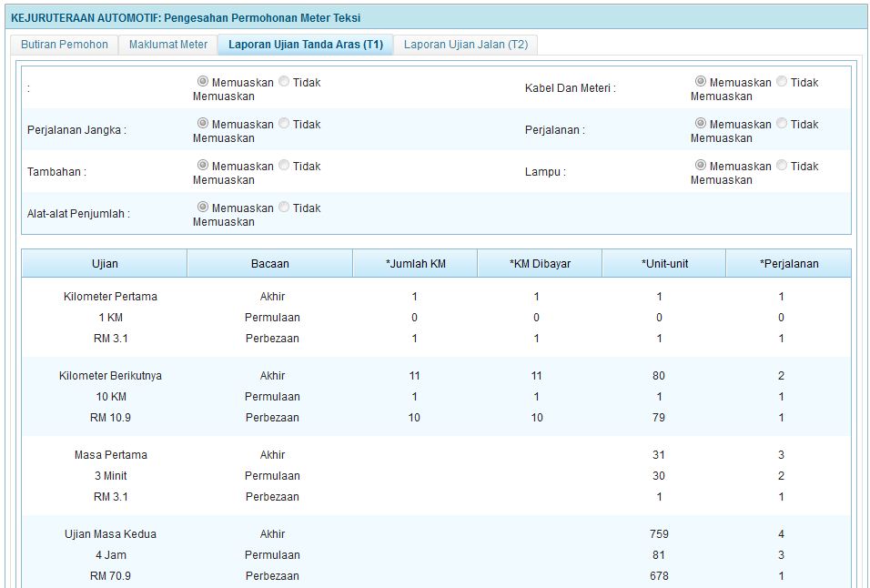Click the *Unit-unit column header
The image size is (870, 588).
click(664, 263)
